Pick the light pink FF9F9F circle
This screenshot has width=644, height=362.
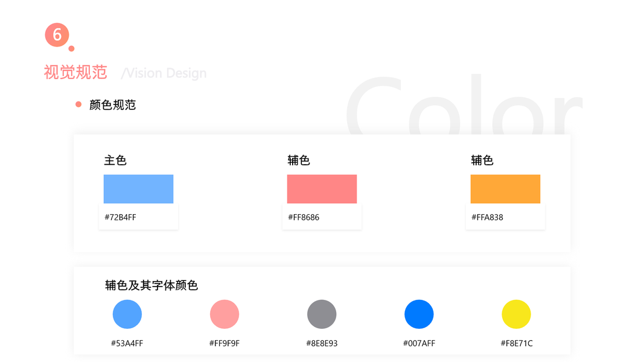pos(225,314)
